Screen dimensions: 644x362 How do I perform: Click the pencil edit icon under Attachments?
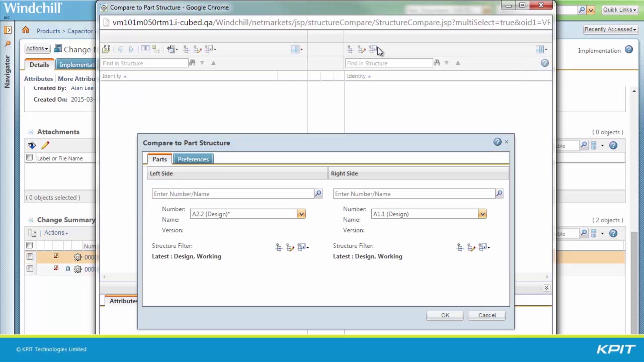tap(45, 145)
